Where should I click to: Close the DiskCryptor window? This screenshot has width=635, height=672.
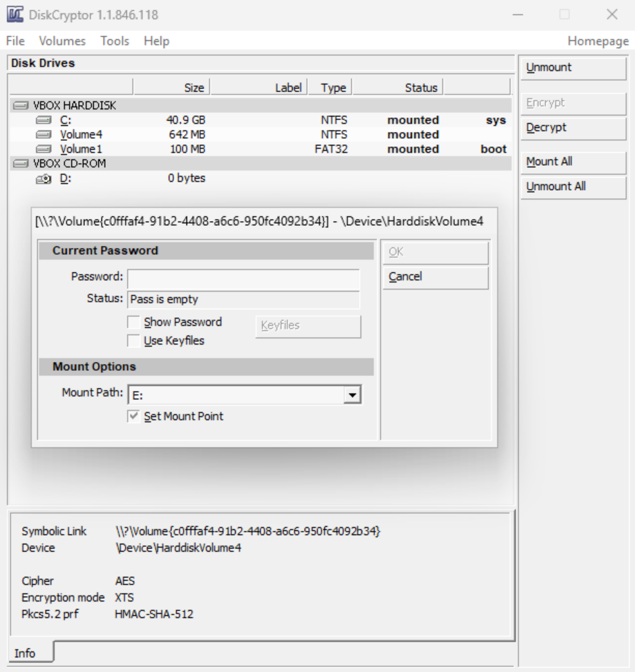coord(612,15)
